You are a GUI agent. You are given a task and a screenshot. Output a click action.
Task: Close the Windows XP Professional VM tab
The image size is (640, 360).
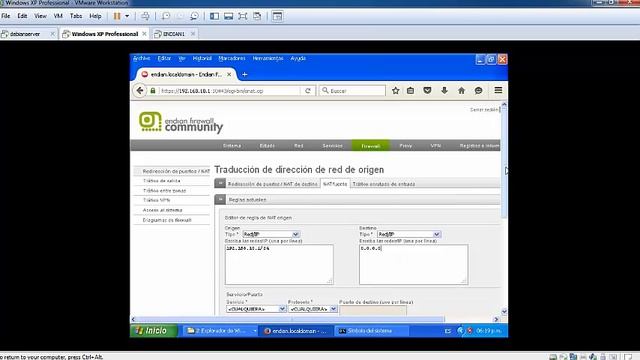pos(144,34)
